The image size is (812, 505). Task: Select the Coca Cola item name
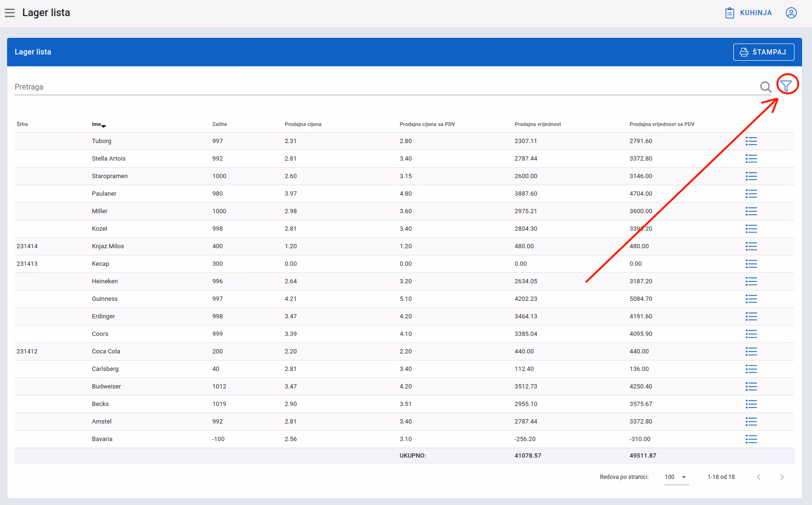(x=106, y=352)
